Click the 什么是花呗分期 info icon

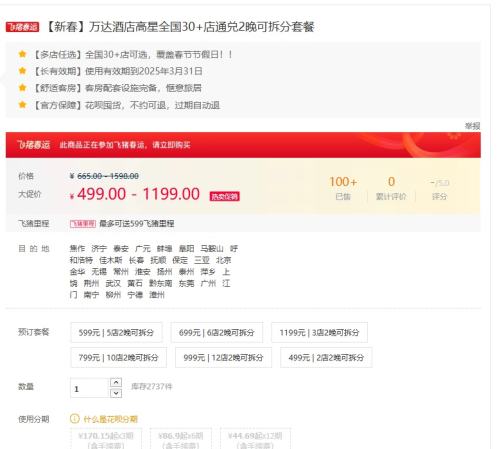pyautogui.click(x=75, y=418)
